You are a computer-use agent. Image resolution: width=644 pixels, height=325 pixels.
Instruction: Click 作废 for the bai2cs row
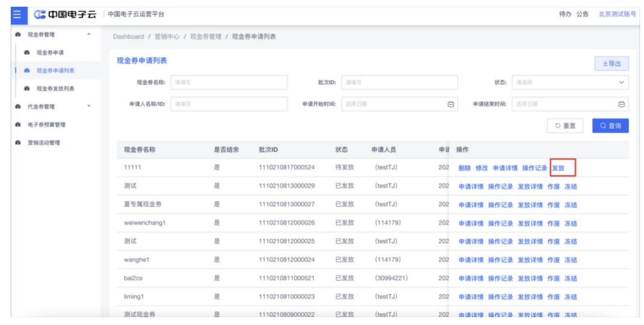tap(554, 278)
